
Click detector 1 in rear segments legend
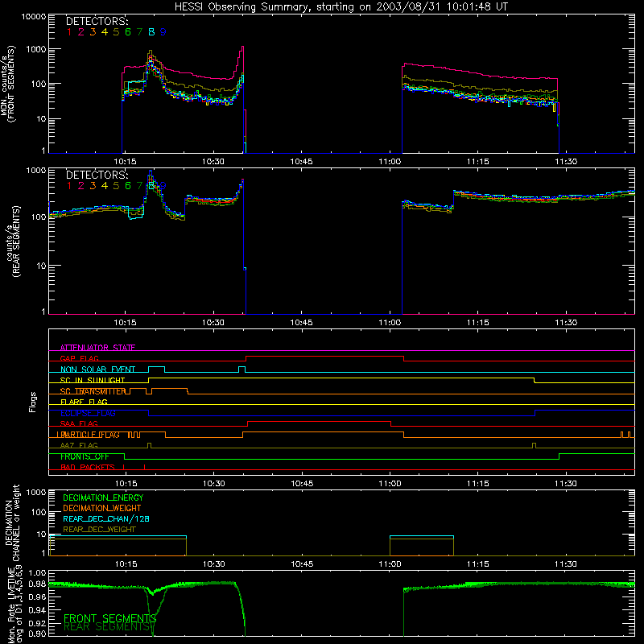69,186
